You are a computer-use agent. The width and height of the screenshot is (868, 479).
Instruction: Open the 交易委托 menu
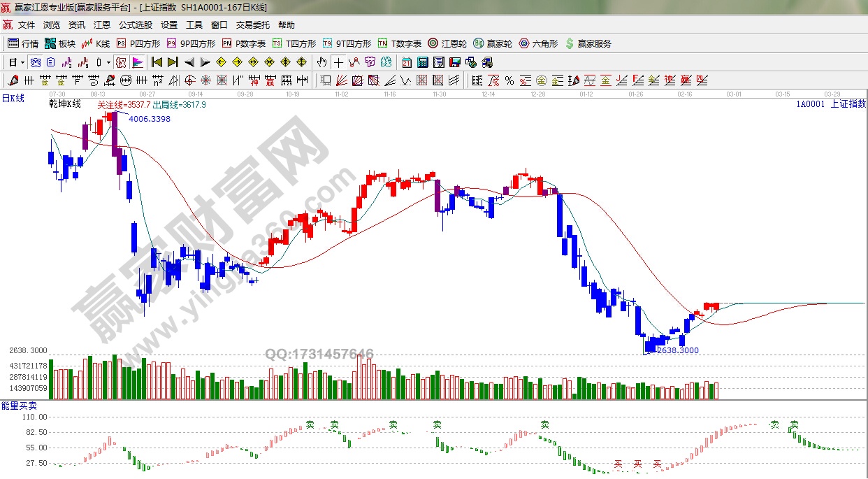(x=252, y=24)
